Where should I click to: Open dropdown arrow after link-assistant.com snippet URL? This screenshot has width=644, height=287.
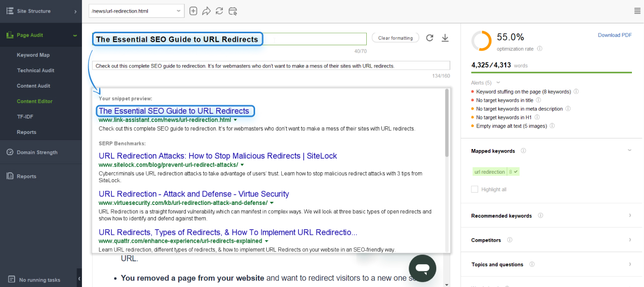pos(235,120)
